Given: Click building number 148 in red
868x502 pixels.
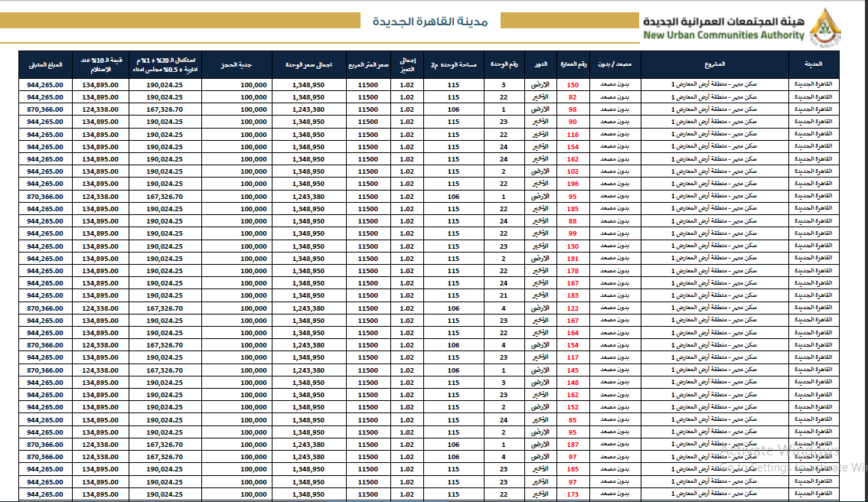Looking at the screenshot, I should [573, 383].
